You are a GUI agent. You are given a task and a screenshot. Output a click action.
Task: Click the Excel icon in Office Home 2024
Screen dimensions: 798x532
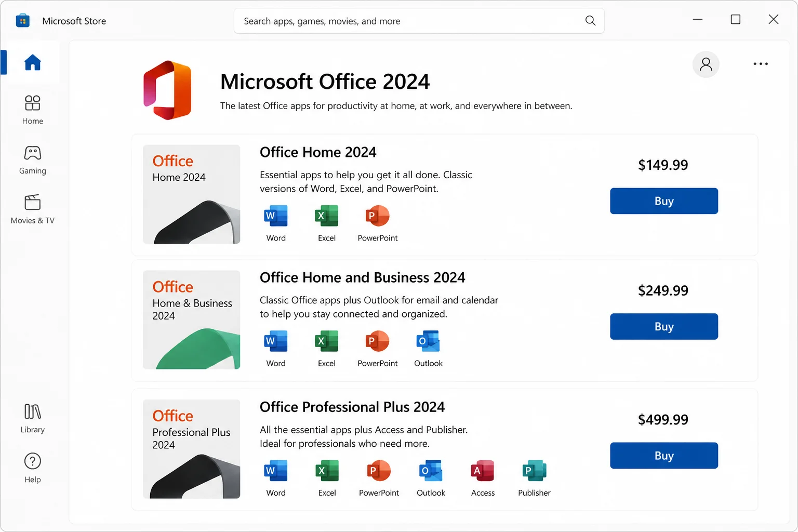[x=327, y=216]
